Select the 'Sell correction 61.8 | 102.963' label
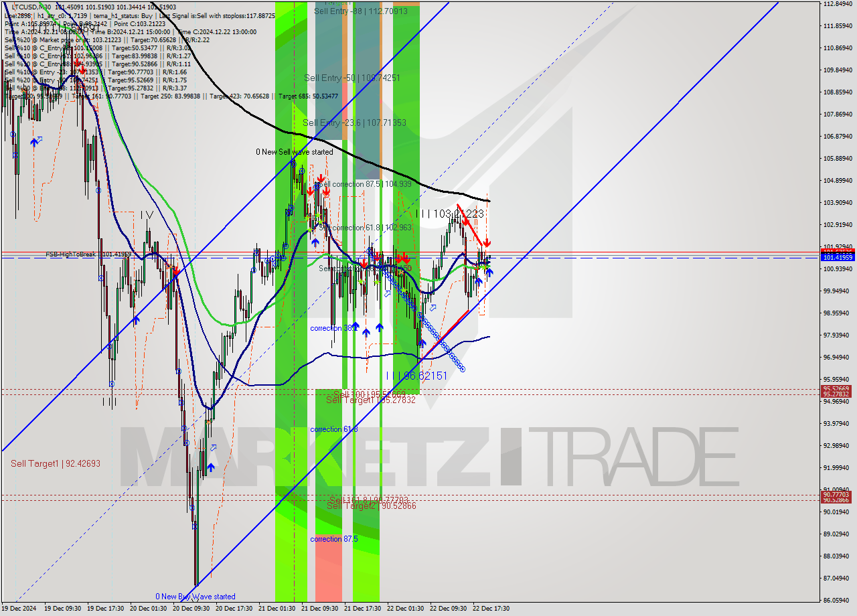 pos(365,228)
